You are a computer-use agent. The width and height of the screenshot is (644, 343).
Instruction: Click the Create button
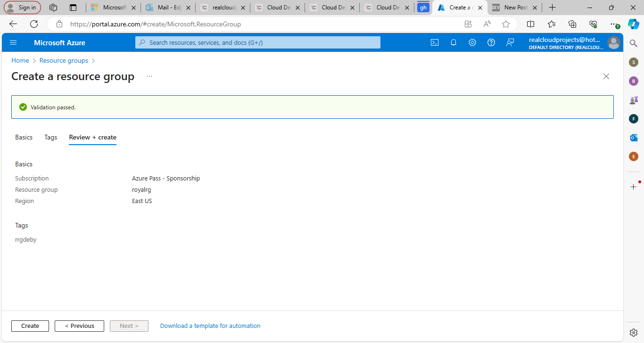30,326
